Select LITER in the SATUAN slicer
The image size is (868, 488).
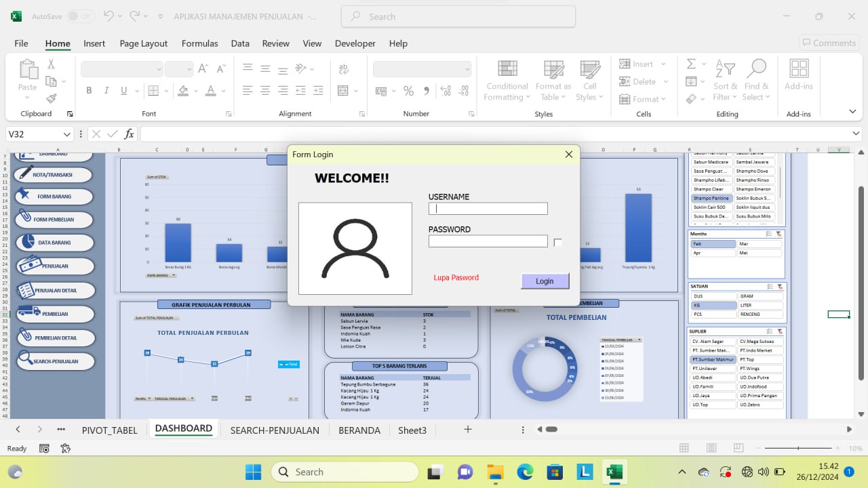[759, 306]
